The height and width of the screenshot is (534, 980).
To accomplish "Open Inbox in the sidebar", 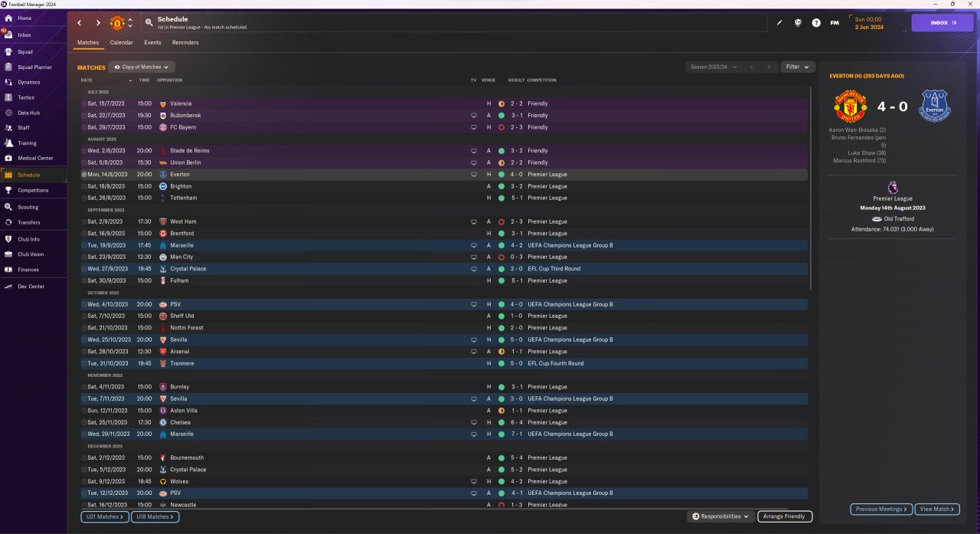I will [x=34, y=34].
